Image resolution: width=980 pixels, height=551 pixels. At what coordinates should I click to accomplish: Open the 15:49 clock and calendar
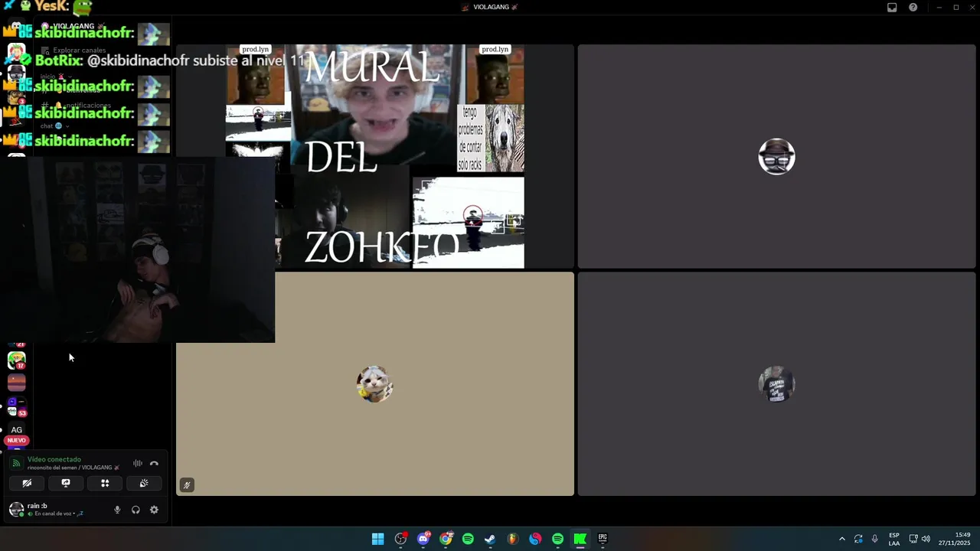(956, 539)
